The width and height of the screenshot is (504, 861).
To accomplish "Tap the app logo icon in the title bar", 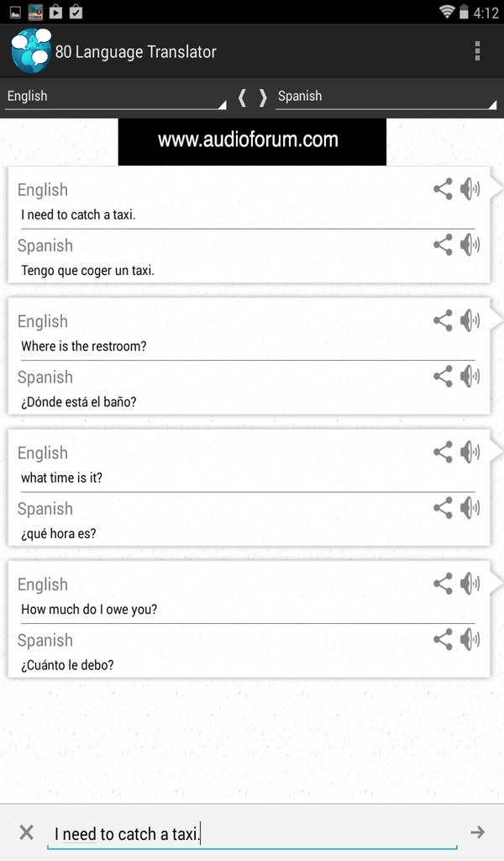I will pos(25,50).
